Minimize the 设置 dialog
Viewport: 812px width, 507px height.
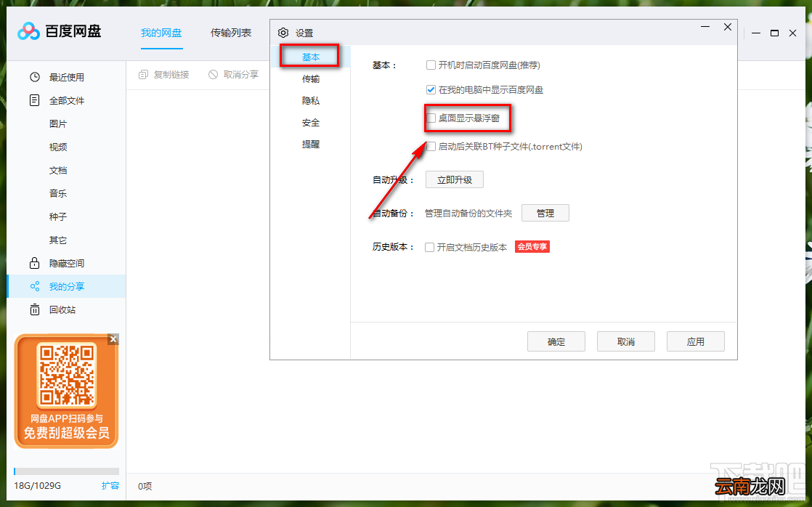point(705,27)
